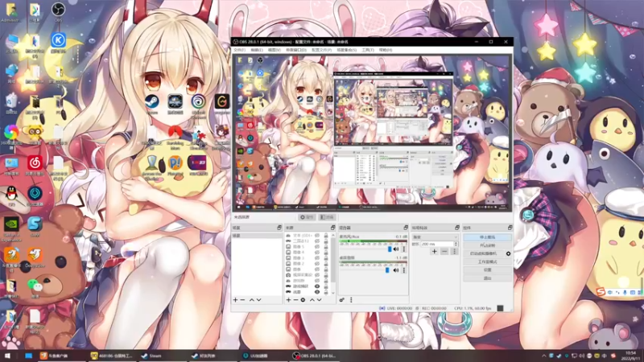This screenshot has width=644, height=362.
Task: Open Ubisoft Connect desktop icon
Action: 198,105
